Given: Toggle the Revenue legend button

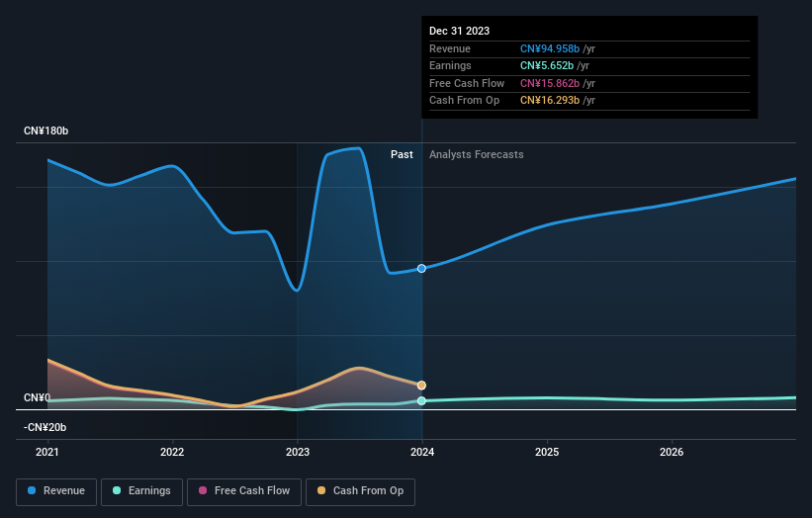Looking at the screenshot, I should [56, 491].
